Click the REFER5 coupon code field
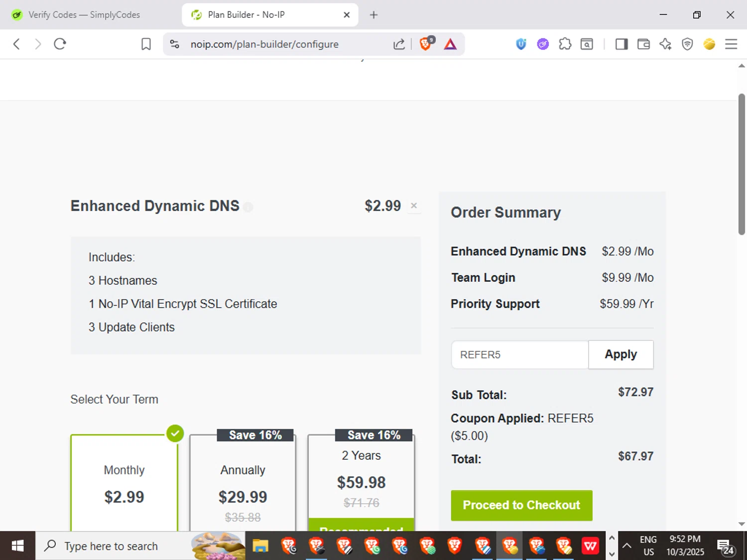The image size is (747, 560). pos(520,355)
